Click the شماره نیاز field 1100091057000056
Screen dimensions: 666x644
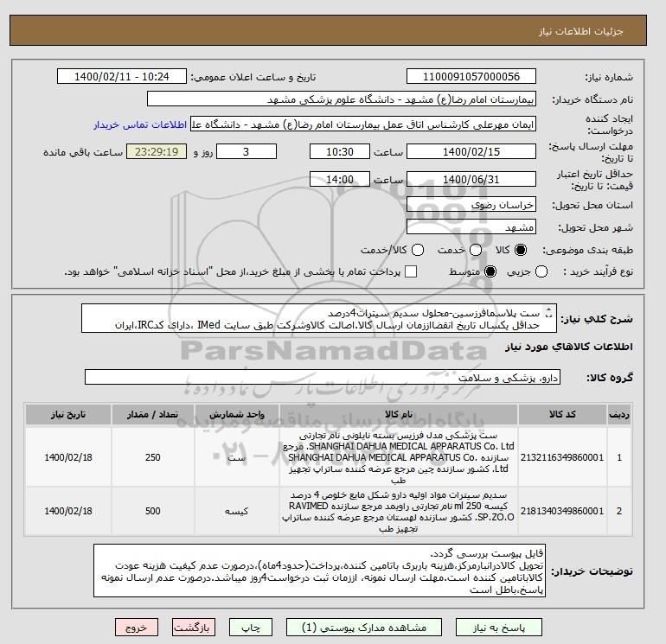pos(471,76)
